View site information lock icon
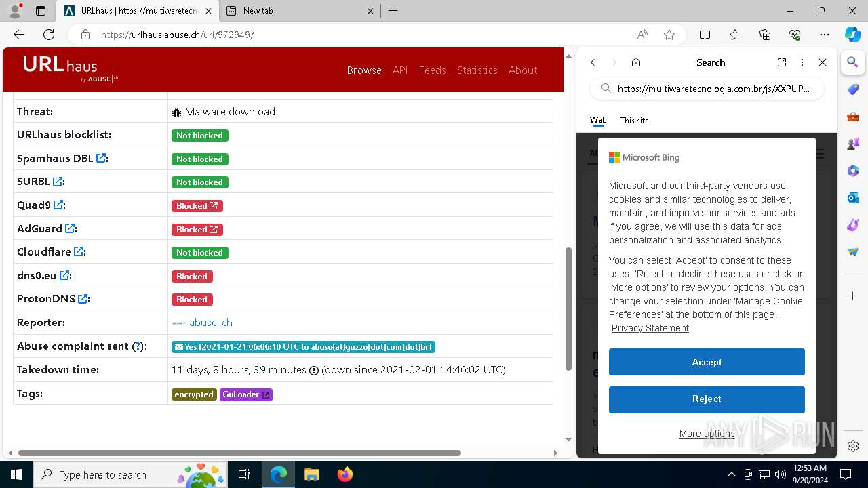This screenshot has width=868, height=488. coord(85,35)
